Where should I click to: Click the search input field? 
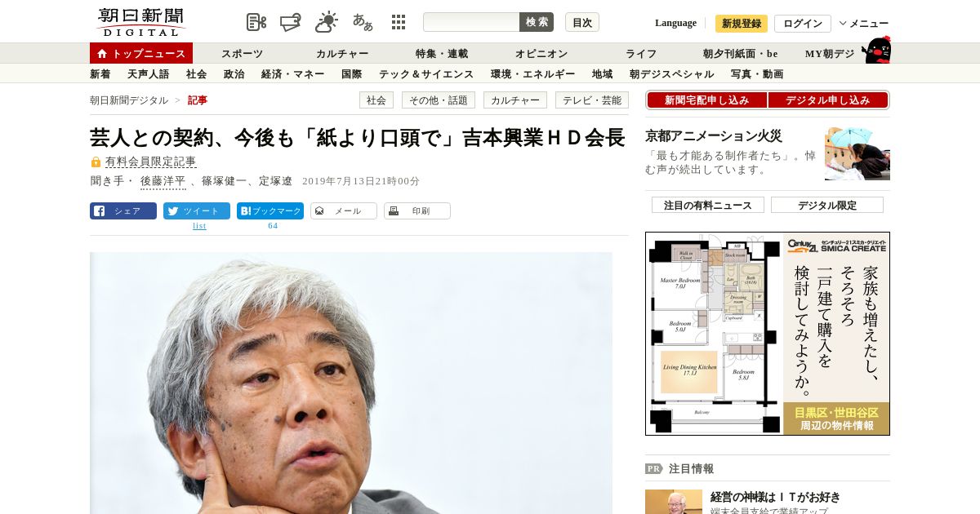(x=471, y=22)
